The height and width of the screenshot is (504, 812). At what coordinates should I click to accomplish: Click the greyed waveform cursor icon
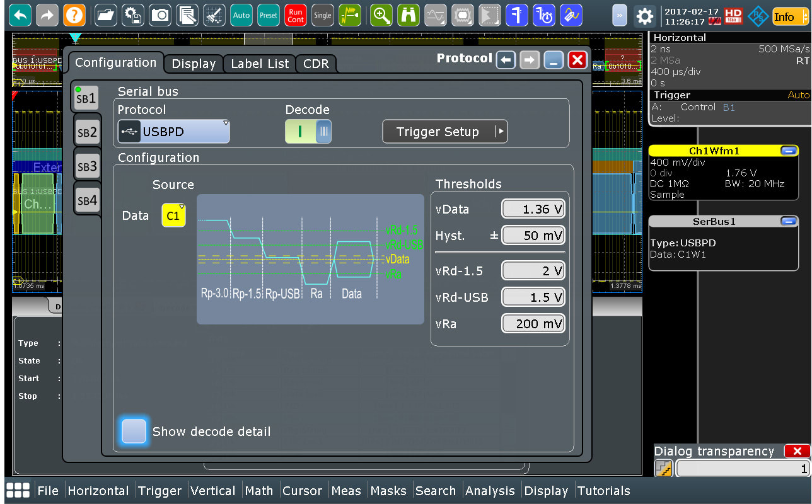436,15
